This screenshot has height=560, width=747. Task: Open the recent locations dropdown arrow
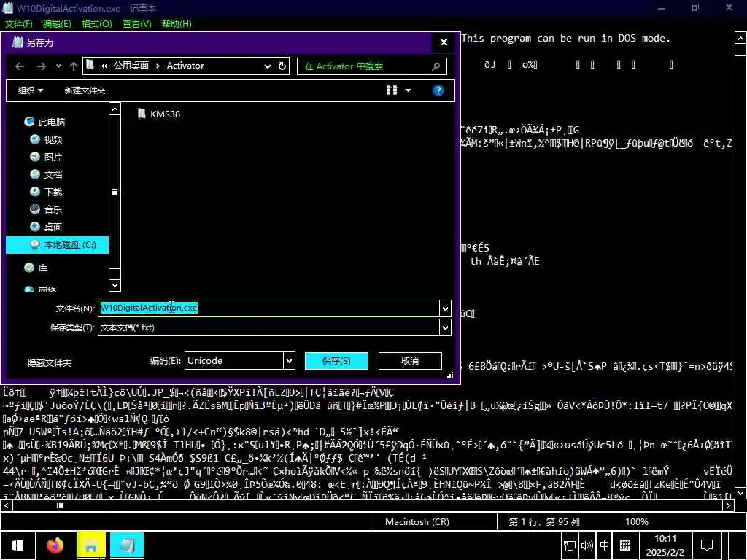[58, 66]
